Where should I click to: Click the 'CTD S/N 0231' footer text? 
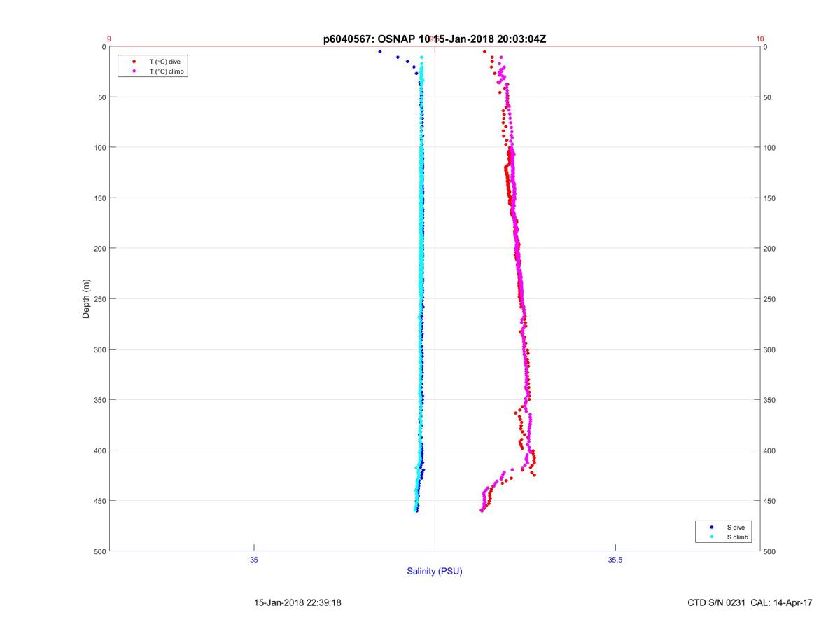coord(718,602)
